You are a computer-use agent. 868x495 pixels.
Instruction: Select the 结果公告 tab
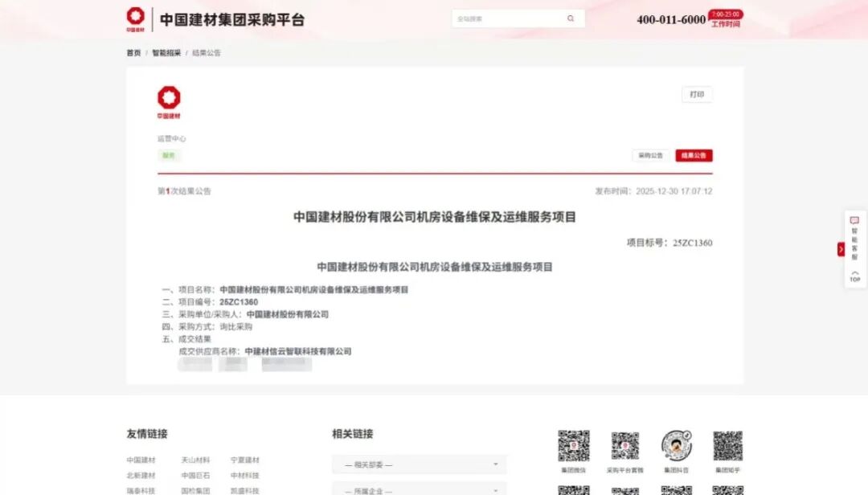694,156
